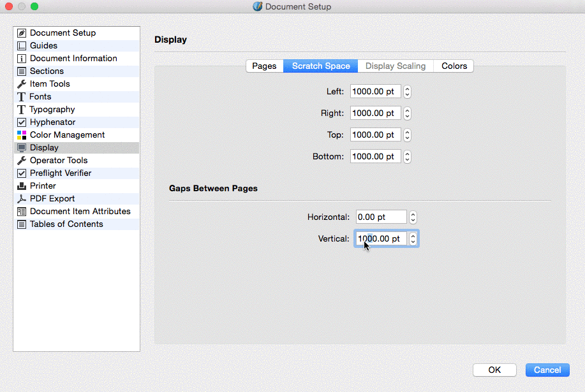Select the Item Tools wrench icon
Image resolution: width=585 pixels, height=392 pixels.
pyautogui.click(x=22, y=84)
